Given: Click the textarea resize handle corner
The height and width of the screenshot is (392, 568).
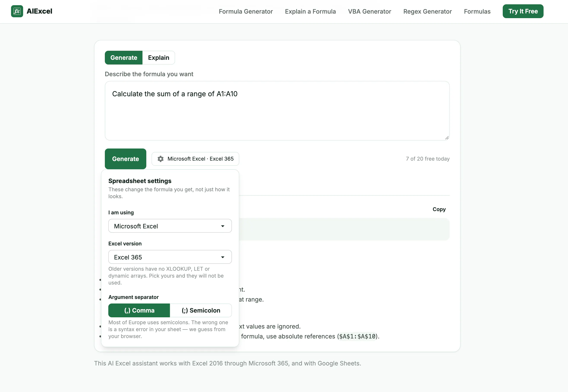Looking at the screenshot, I should click(x=447, y=138).
